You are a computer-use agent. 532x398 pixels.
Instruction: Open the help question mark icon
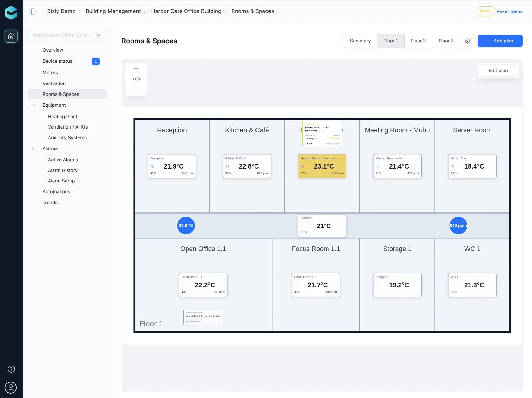11,369
